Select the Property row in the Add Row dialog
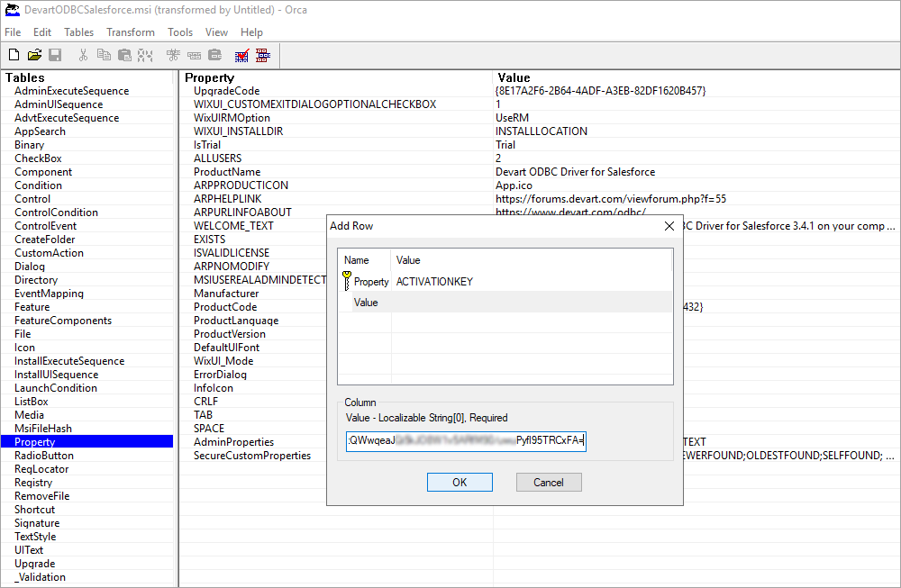Screen dimensions: 901x588 pos(370,281)
